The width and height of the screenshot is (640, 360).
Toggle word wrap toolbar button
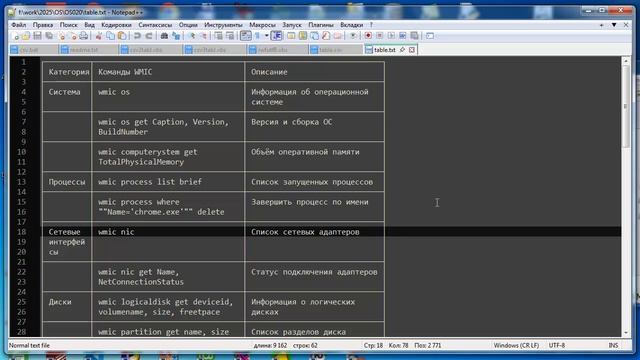(245, 36)
